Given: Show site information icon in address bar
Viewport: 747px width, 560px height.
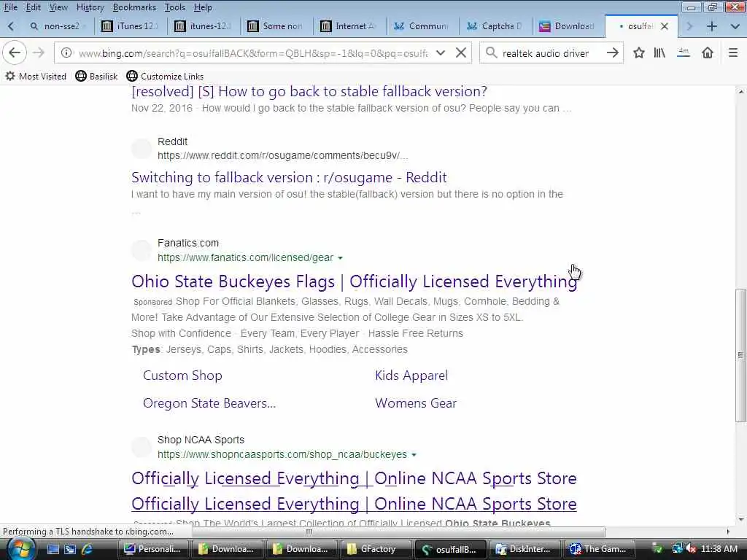Looking at the screenshot, I should 66,52.
